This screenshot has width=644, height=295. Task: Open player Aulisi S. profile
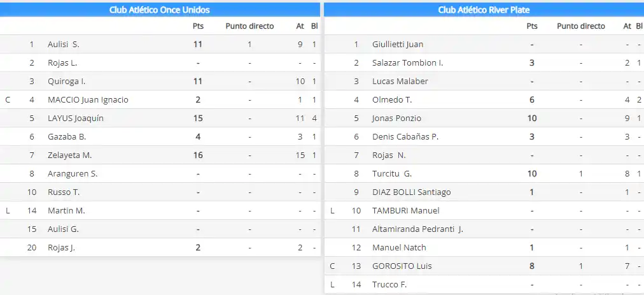[x=63, y=45]
